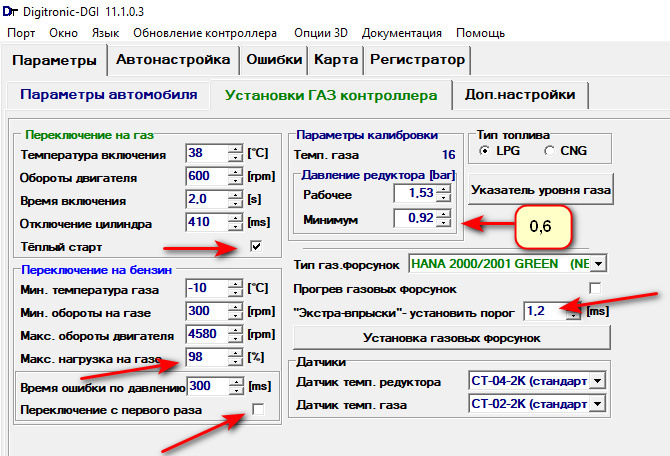The height and width of the screenshot is (456, 670).
Task: Open the Помощь menu
Action: 480,33
